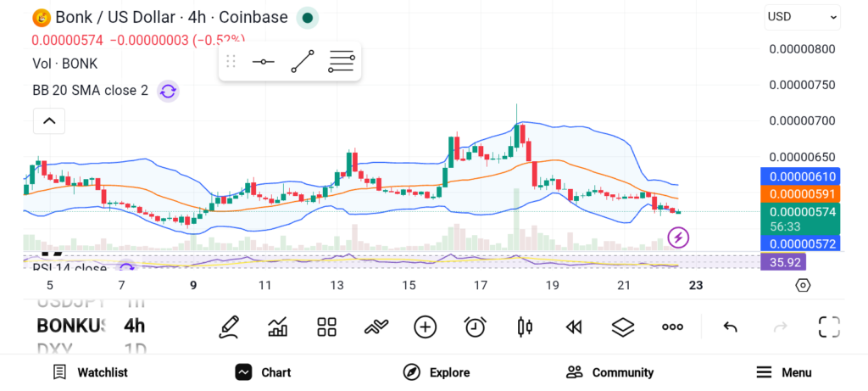Click the undo arrow
Screen dimensions: 868x391
tap(730, 327)
